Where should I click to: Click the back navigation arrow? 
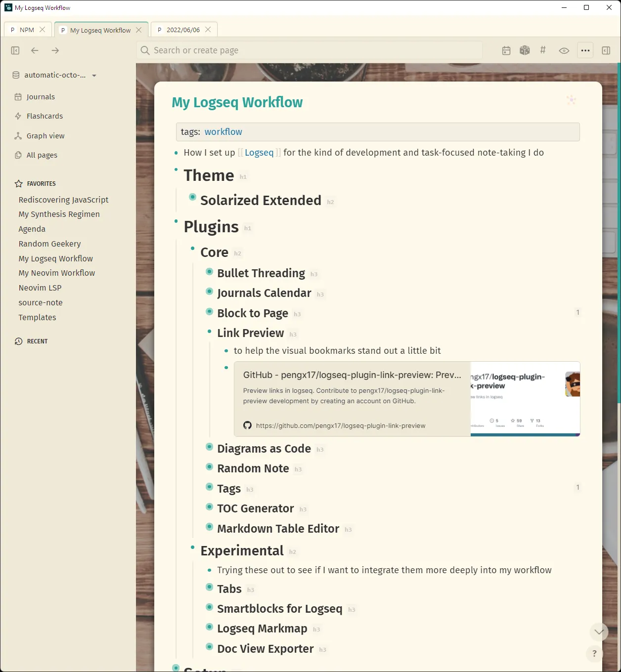35,50
